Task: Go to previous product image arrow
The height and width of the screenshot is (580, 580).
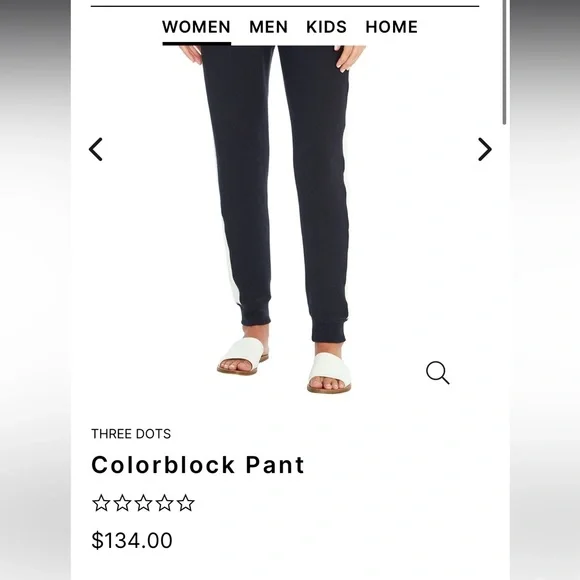Action: click(96, 149)
